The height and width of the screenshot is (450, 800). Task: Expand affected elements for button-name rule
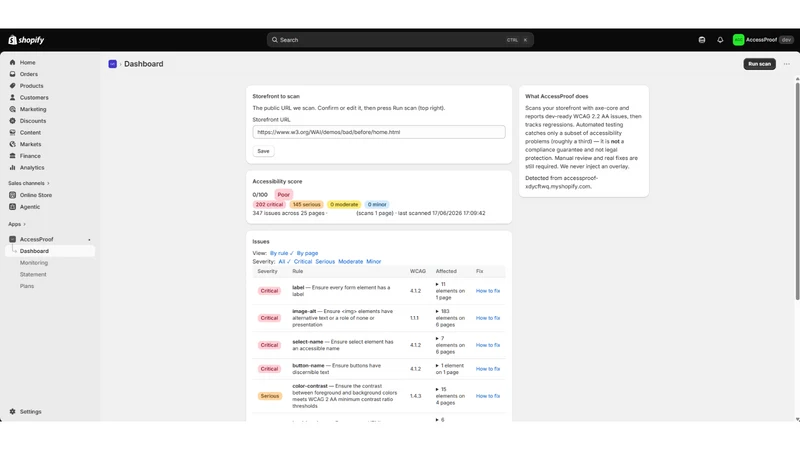(x=437, y=366)
